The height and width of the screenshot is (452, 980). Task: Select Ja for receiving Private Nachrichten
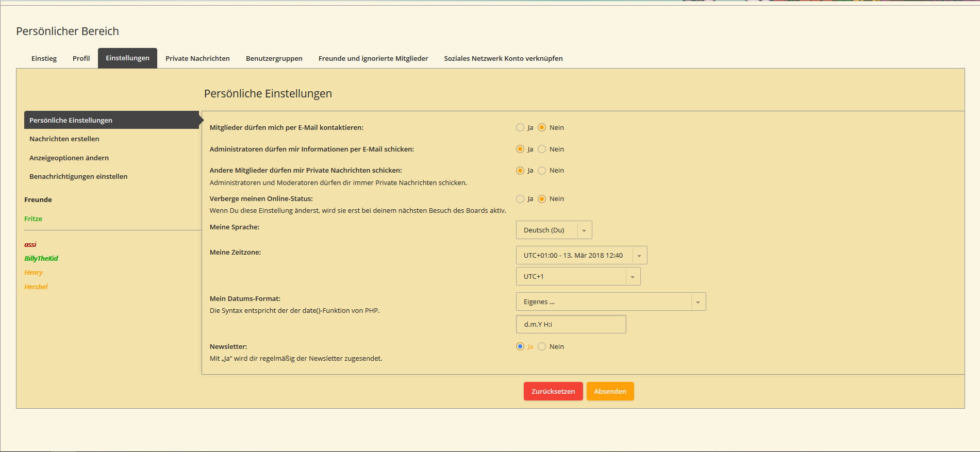pyautogui.click(x=520, y=171)
